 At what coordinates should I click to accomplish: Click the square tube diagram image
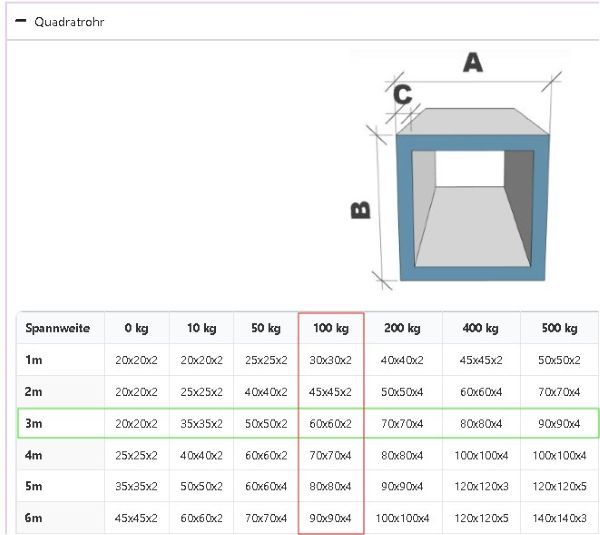460,172
